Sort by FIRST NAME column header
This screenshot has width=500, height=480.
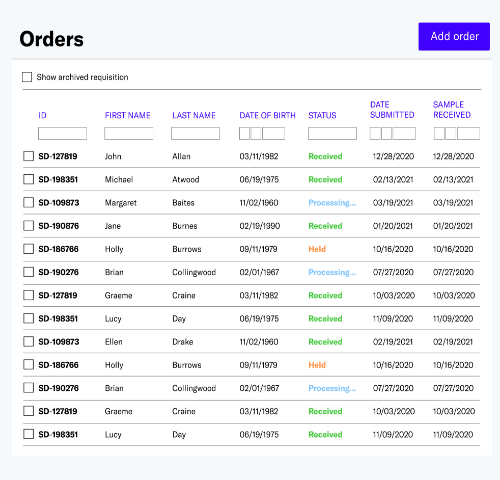tap(128, 115)
